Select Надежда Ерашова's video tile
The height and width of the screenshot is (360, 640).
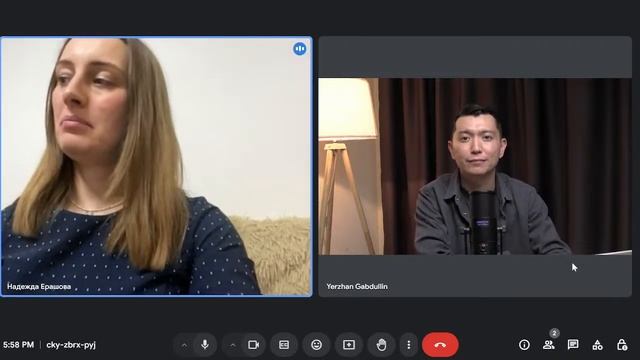coord(156,167)
